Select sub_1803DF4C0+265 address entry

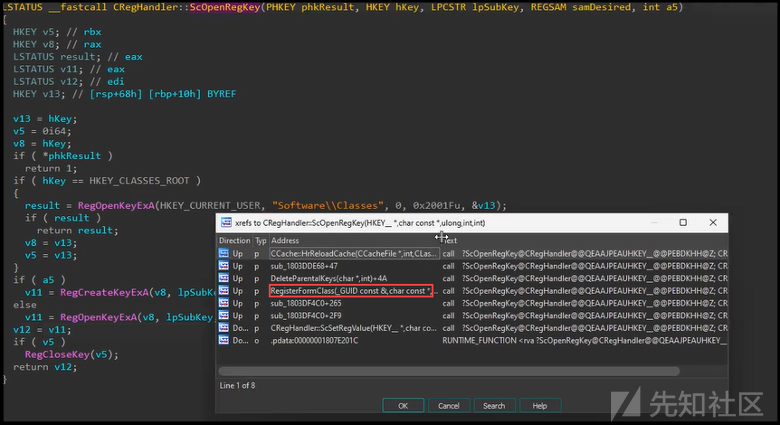[306, 303]
